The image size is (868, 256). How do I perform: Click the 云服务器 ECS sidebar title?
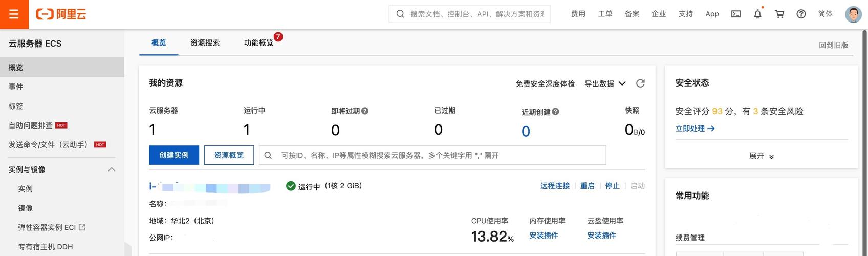[35, 44]
